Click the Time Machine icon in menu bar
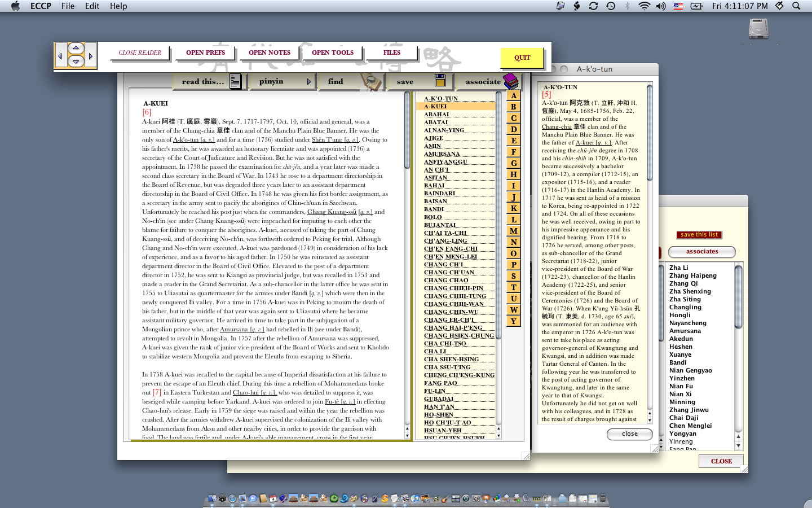The width and height of the screenshot is (812, 508). tap(611, 6)
